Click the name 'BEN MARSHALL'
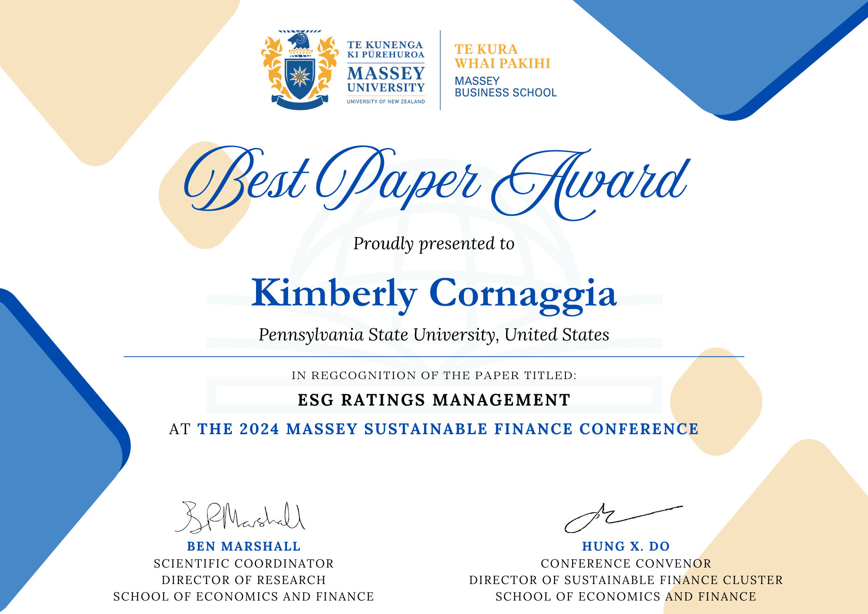This screenshot has width=868, height=614. coord(244,546)
